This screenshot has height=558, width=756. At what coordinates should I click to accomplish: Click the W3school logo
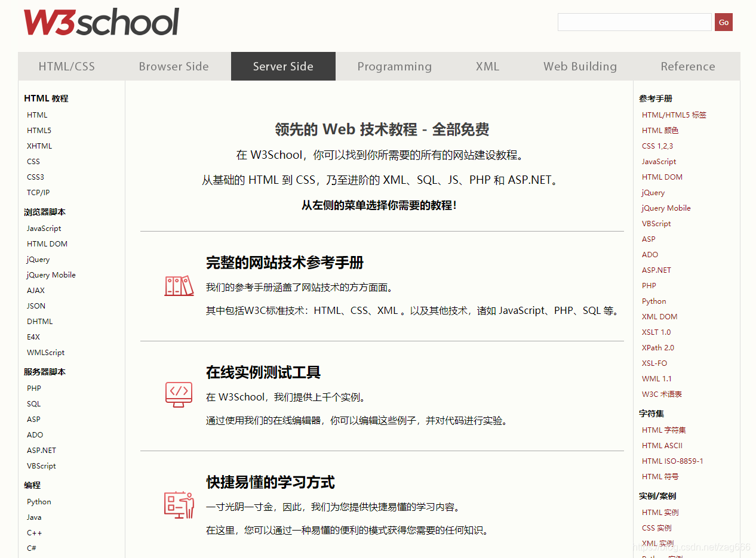coord(101,22)
